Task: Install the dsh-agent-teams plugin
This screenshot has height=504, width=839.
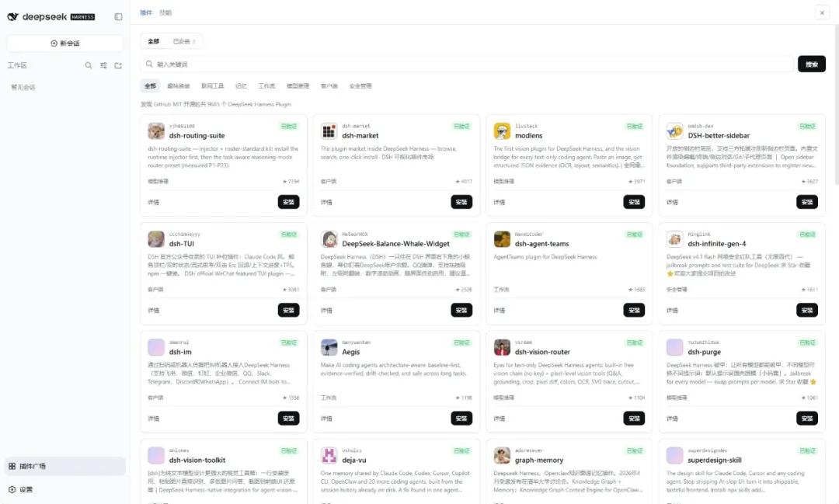Action: (x=634, y=311)
